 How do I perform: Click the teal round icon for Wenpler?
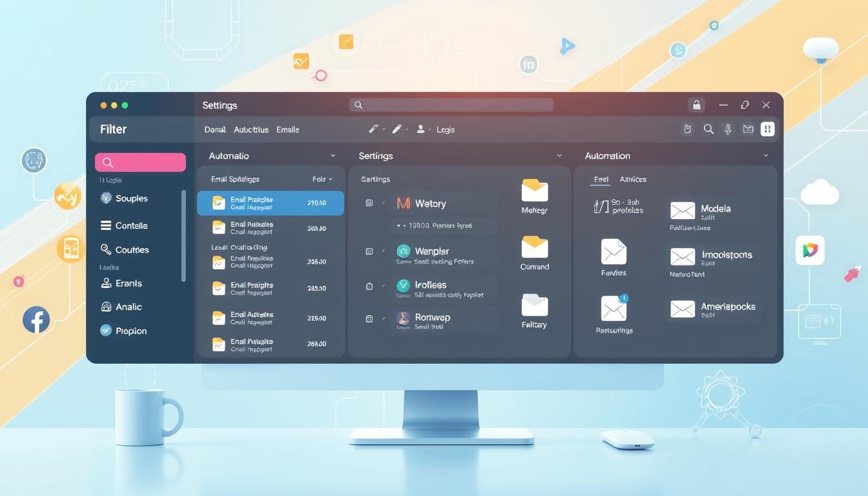404,251
